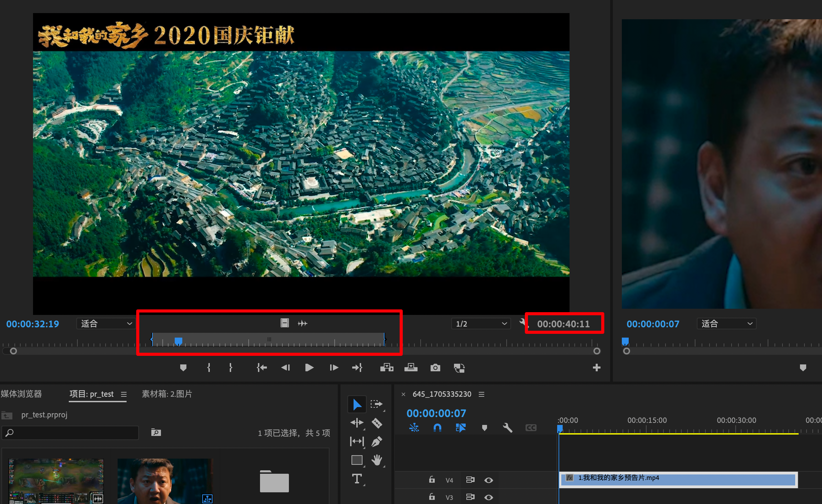Select the Type tool
The width and height of the screenshot is (822, 504).
click(x=357, y=479)
